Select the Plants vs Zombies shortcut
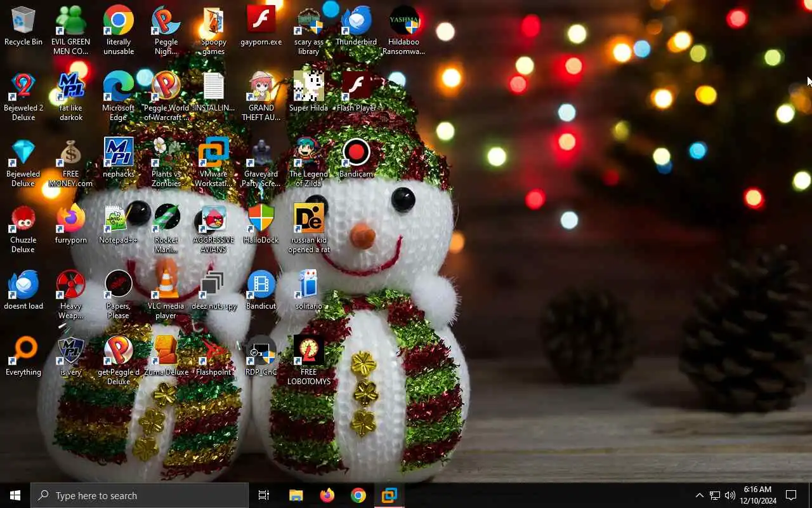Viewport: 812px width, 508px height. click(x=166, y=163)
